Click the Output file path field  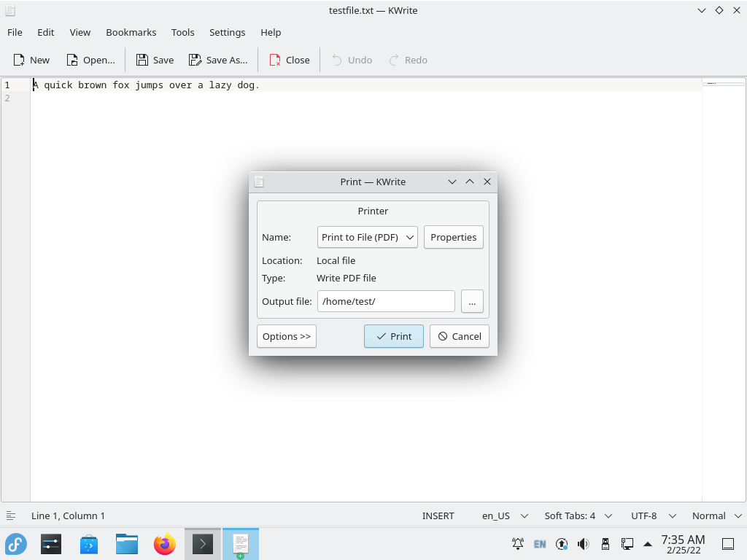click(386, 301)
